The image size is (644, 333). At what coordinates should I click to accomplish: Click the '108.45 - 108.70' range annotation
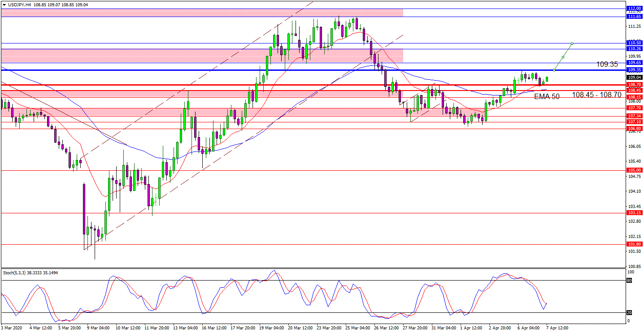click(x=596, y=95)
